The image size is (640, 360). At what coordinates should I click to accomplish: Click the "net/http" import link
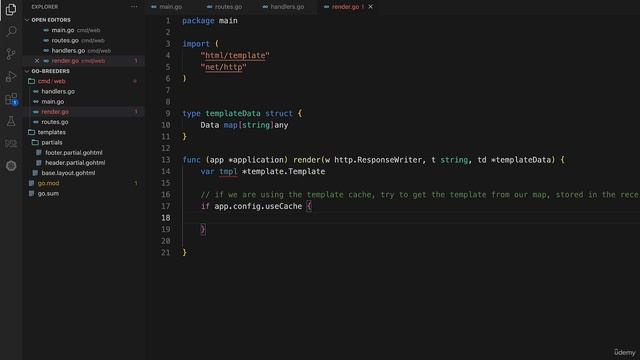click(x=224, y=67)
